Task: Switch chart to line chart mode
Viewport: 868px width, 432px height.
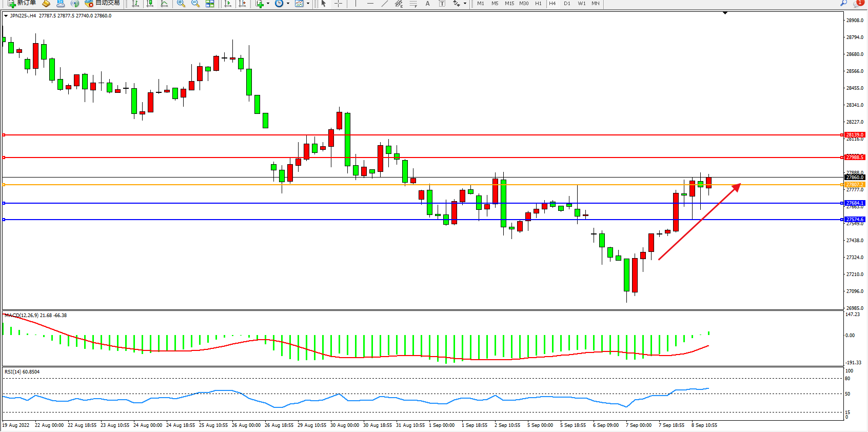Action: pyautogui.click(x=164, y=4)
